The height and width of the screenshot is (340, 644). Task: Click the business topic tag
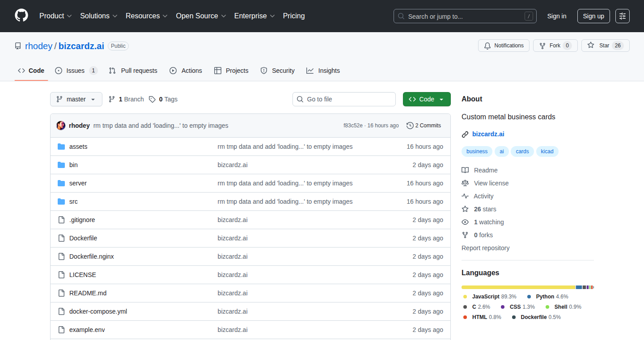coord(477,151)
